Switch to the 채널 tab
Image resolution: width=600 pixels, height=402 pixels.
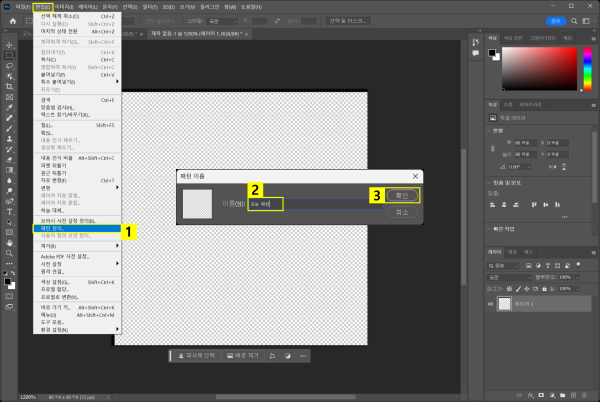pos(512,252)
